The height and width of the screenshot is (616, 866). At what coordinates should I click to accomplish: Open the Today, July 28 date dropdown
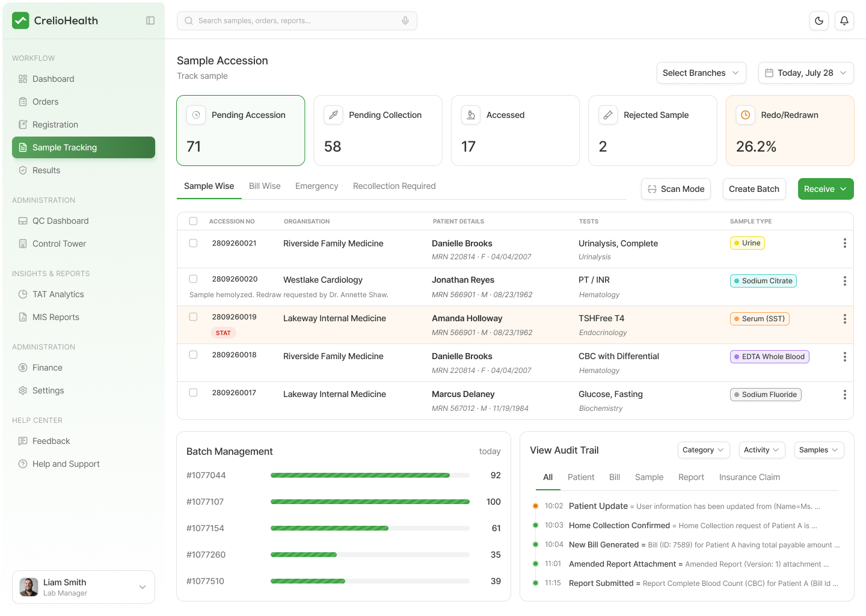[806, 73]
